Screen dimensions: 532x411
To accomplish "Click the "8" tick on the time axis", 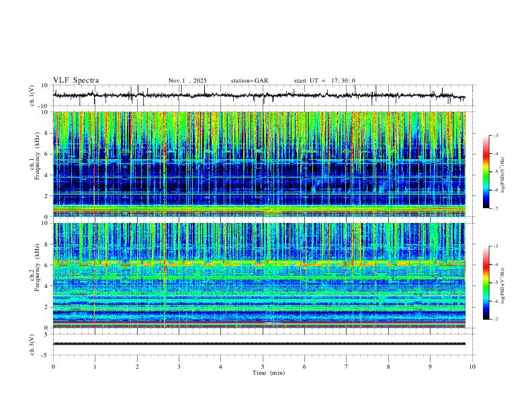I will (388, 367).
